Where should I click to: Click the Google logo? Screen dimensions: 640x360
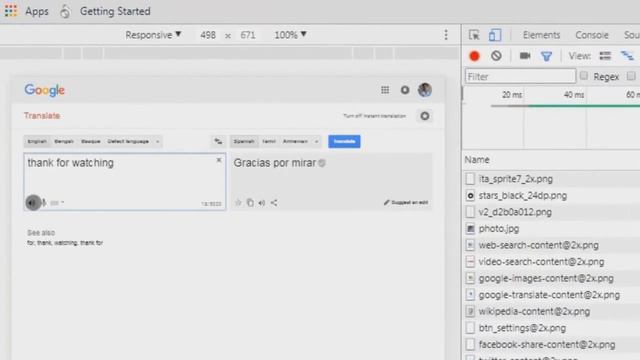[44, 90]
